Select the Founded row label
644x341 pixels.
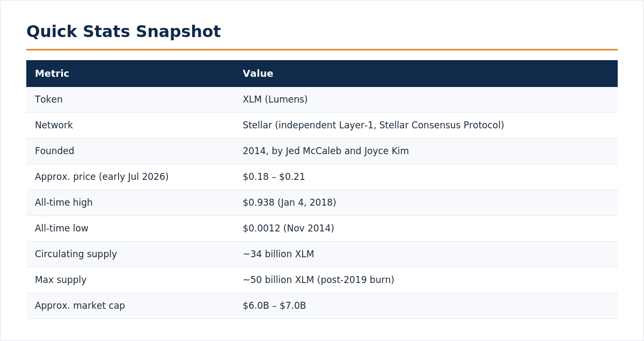tap(55, 151)
